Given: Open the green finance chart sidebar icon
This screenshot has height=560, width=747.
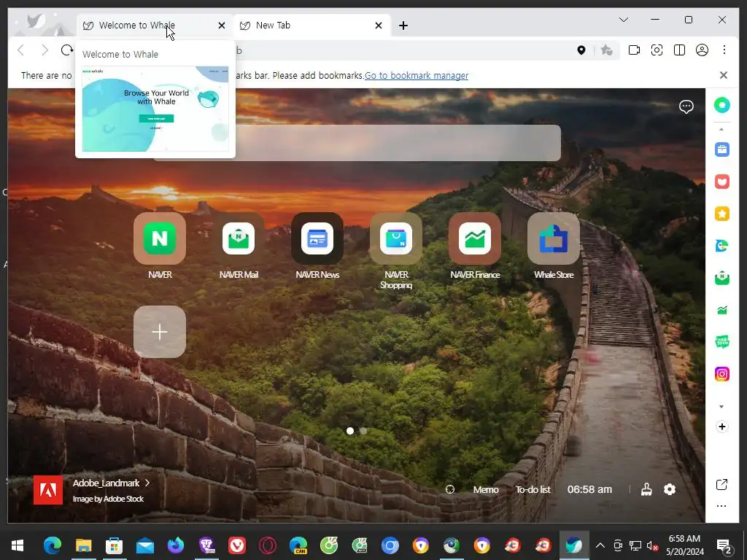Looking at the screenshot, I should click(x=721, y=310).
